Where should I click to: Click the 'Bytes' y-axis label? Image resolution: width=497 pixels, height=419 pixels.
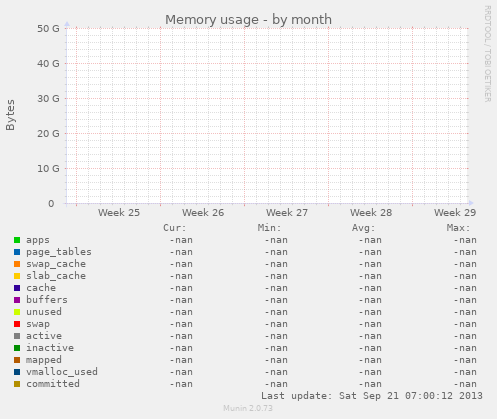tap(10, 115)
